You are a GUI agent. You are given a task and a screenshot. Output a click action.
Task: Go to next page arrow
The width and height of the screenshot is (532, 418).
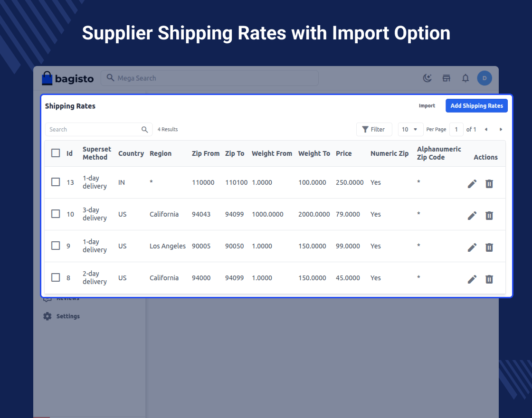coord(501,130)
